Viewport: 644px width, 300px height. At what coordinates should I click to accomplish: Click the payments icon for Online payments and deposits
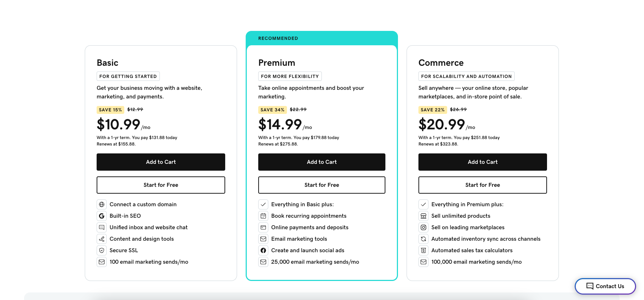pyautogui.click(x=263, y=227)
